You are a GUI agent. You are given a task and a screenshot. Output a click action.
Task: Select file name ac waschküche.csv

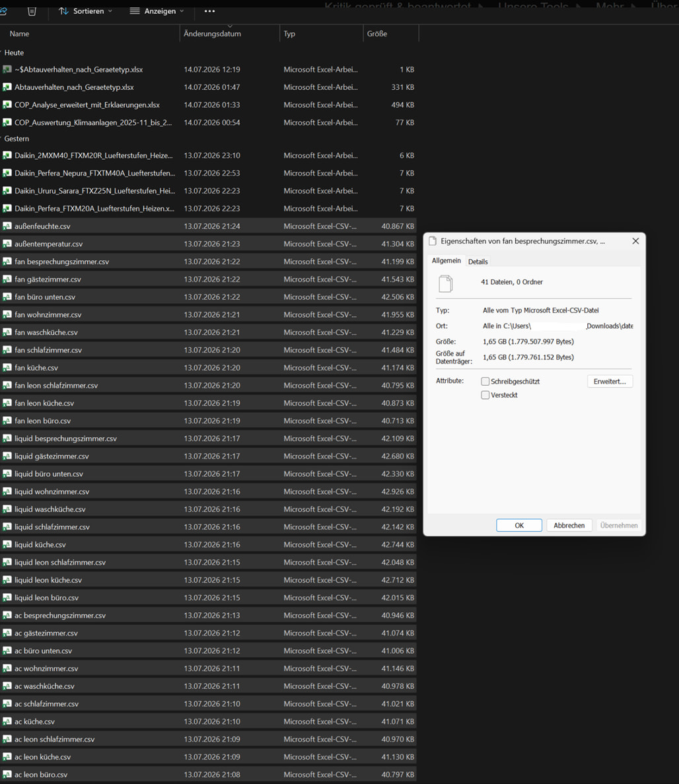click(x=44, y=686)
